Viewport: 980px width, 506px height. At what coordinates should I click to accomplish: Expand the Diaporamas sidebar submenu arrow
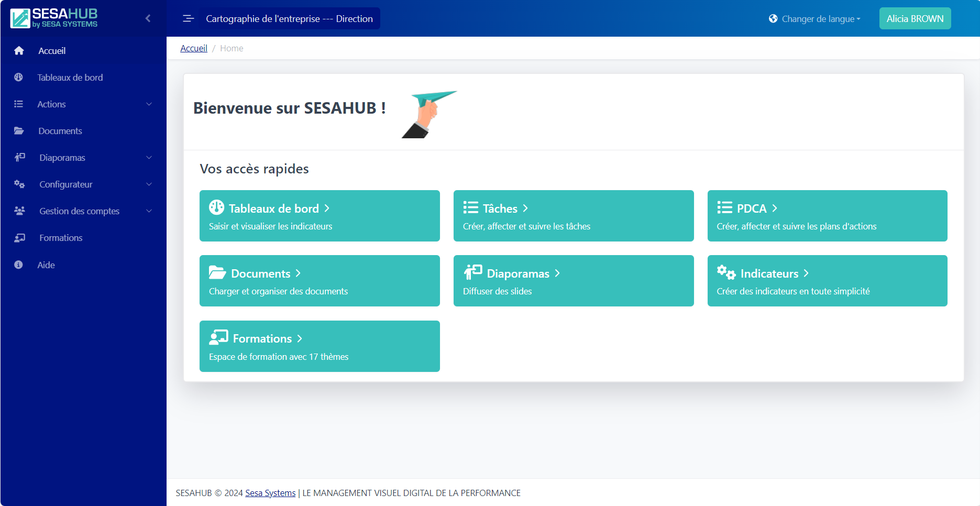pyautogui.click(x=149, y=158)
